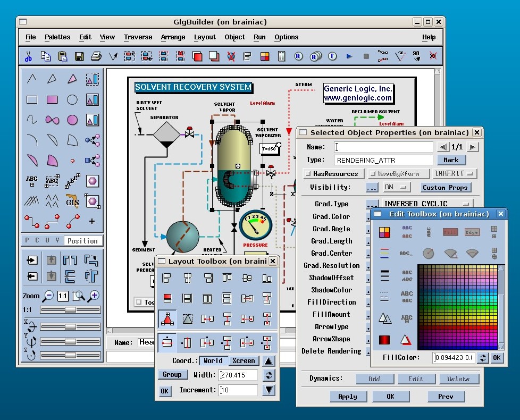Open the Arrange menu
Screen dimensions: 520x420
point(173,37)
